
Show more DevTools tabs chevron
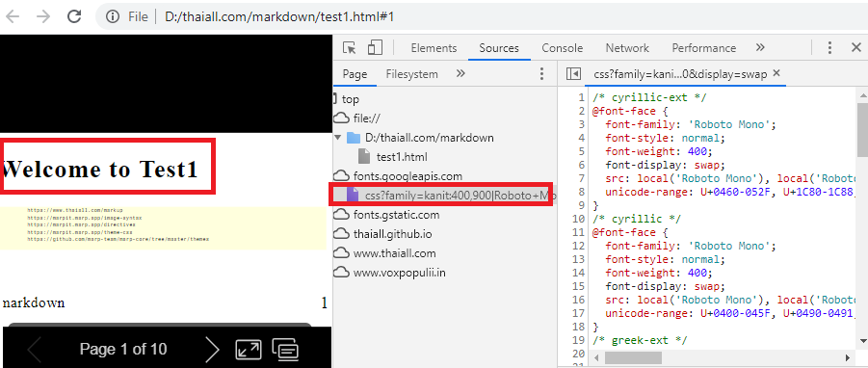pos(760,47)
